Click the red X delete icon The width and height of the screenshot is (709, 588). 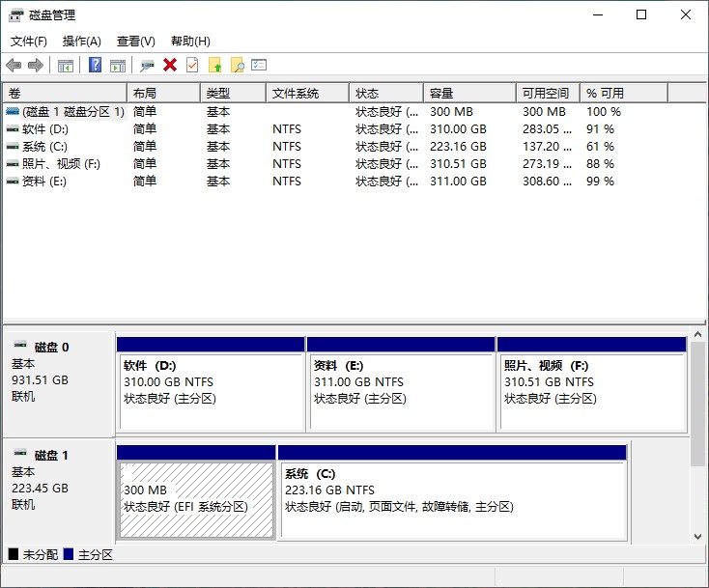(170, 66)
